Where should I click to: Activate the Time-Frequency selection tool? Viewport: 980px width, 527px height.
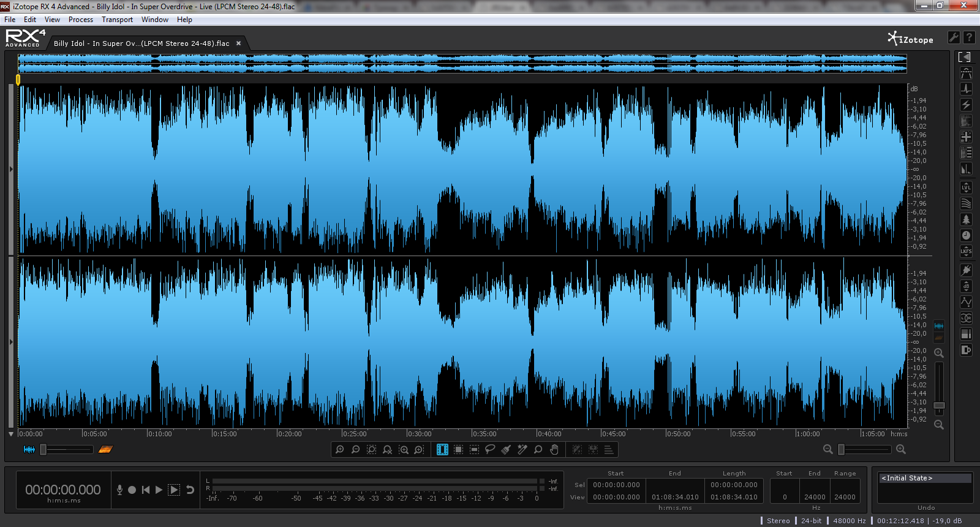(x=458, y=450)
